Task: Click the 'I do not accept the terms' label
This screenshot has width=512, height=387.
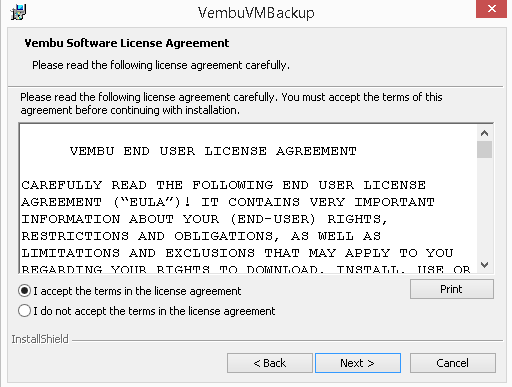Action: pos(154,311)
